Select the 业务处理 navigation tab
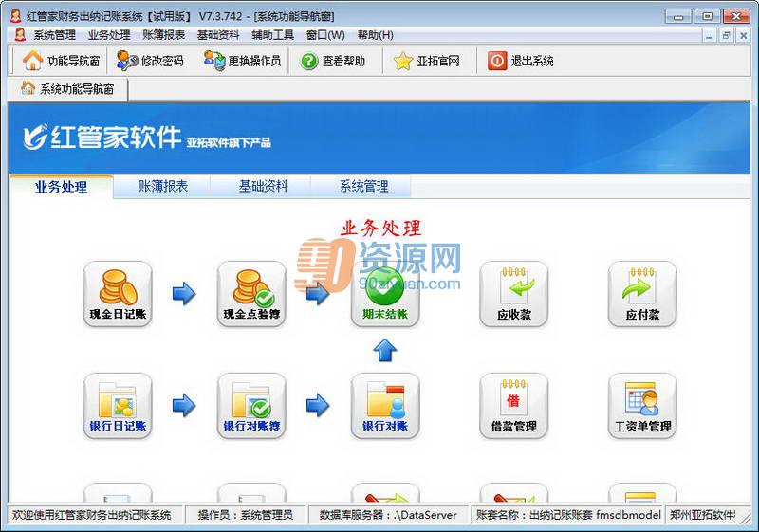 coord(61,187)
